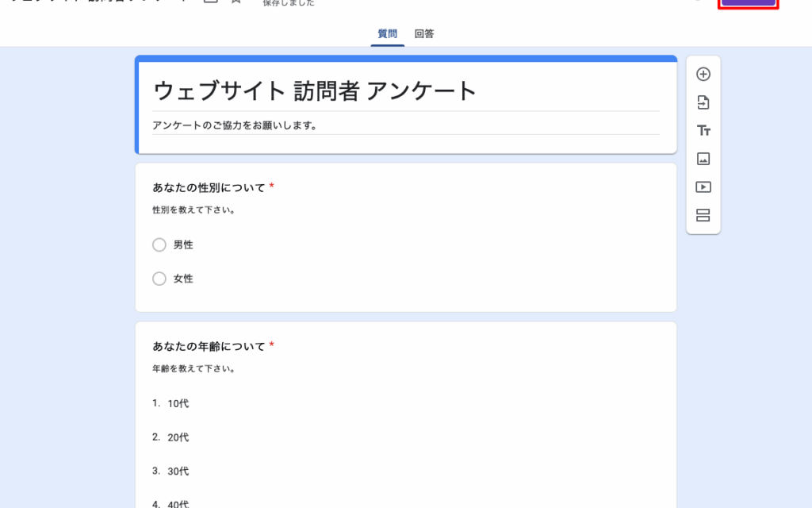
Task: Select the 女性 radio button
Action: (x=159, y=279)
